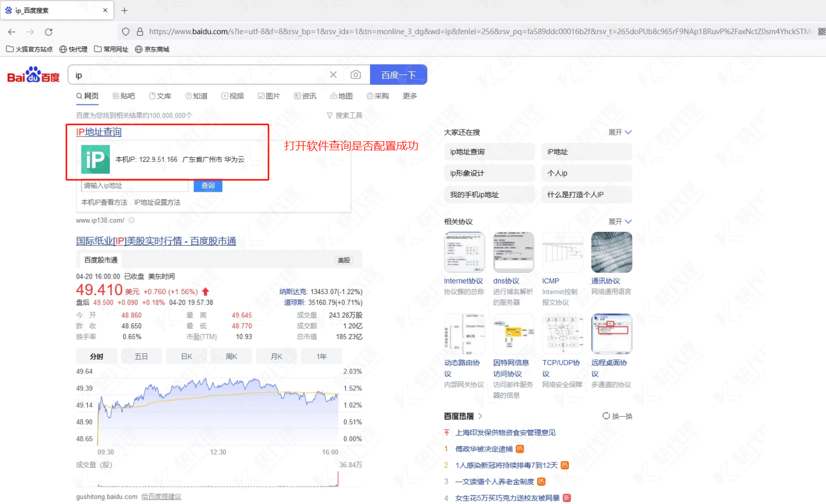Click the browser reload icon
This screenshot has height=504, width=826.
pos(49,32)
